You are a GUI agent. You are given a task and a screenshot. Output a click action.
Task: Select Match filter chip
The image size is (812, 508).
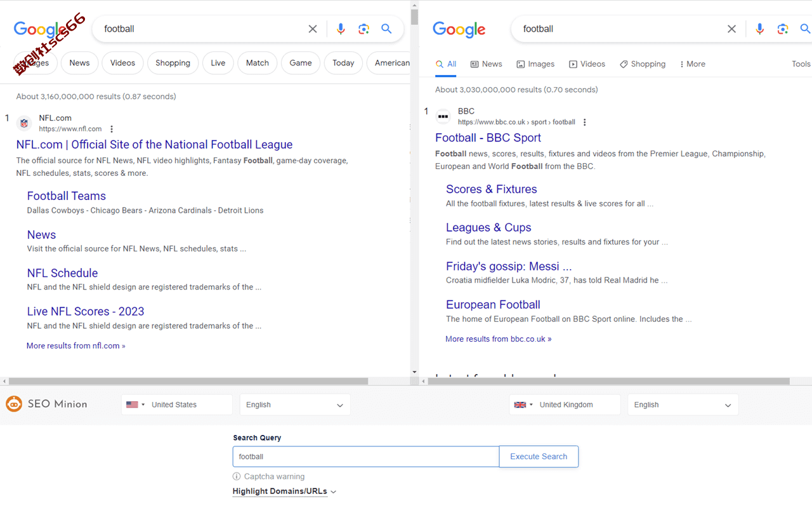(258, 63)
